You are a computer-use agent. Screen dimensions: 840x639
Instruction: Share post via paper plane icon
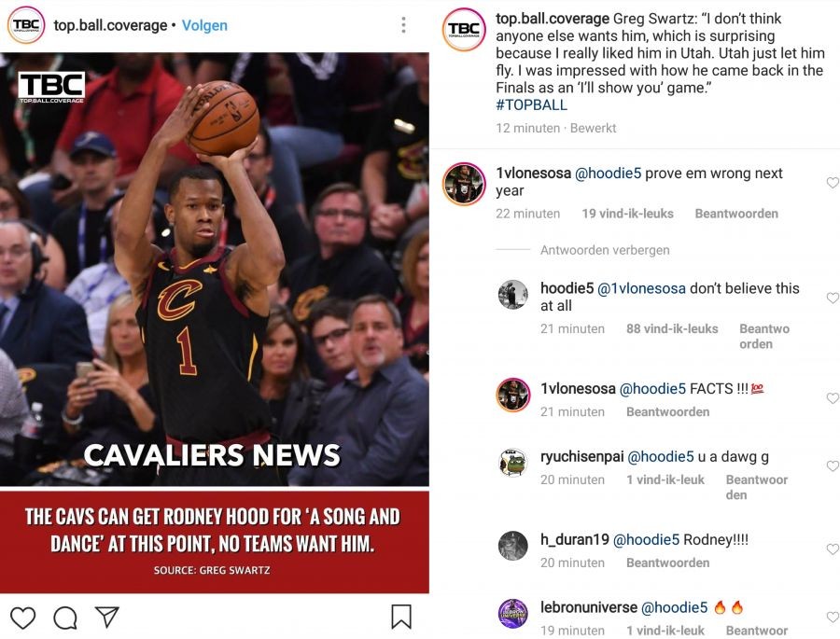click(106, 617)
